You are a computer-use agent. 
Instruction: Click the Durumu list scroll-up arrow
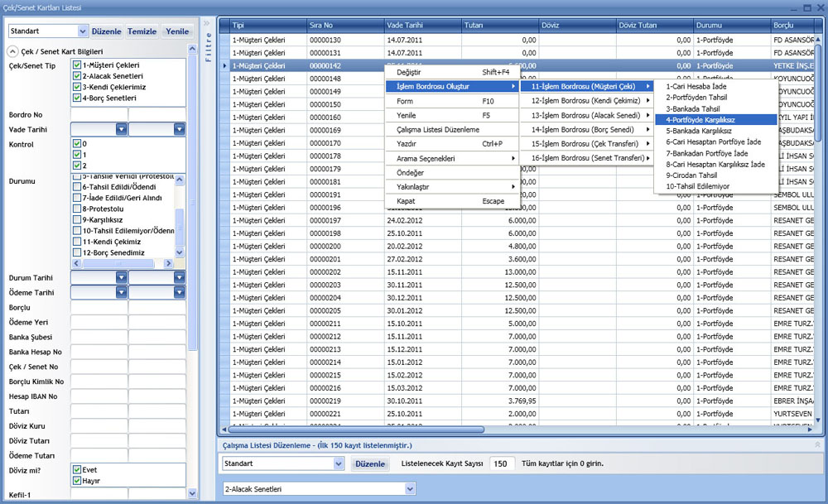180,180
